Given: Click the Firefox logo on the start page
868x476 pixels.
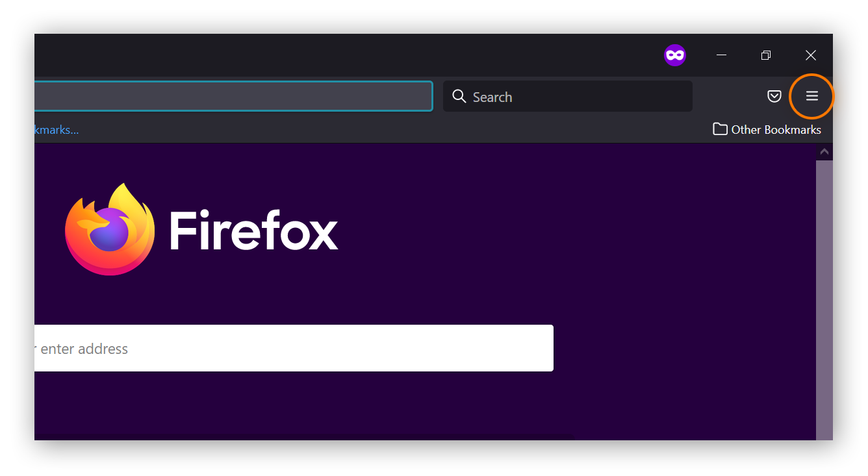Looking at the screenshot, I should click(x=109, y=228).
